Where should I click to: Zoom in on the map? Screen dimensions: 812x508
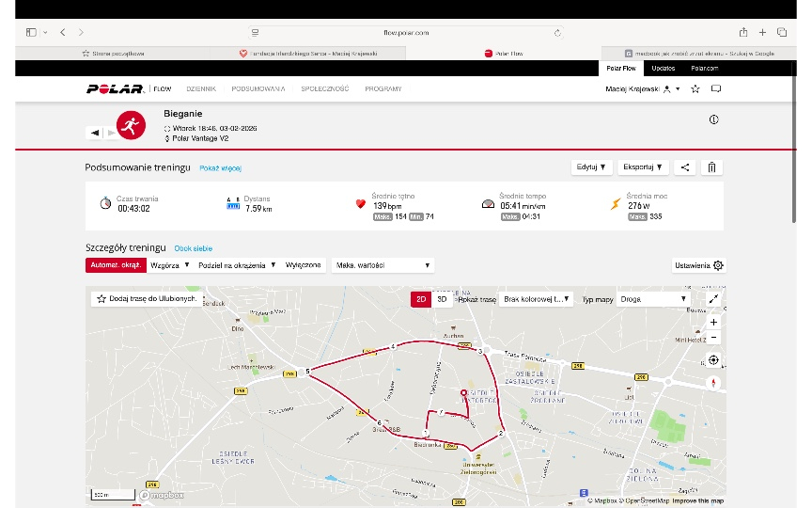tap(713, 322)
